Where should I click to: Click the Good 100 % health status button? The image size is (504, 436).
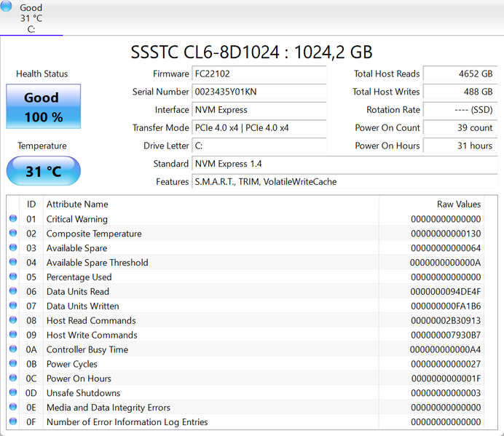point(43,107)
